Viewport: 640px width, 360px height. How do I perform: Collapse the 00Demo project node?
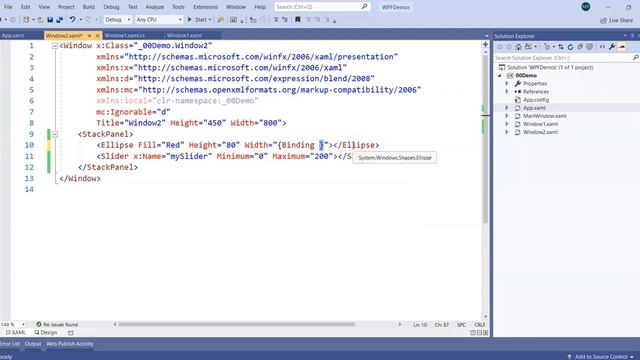500,76
